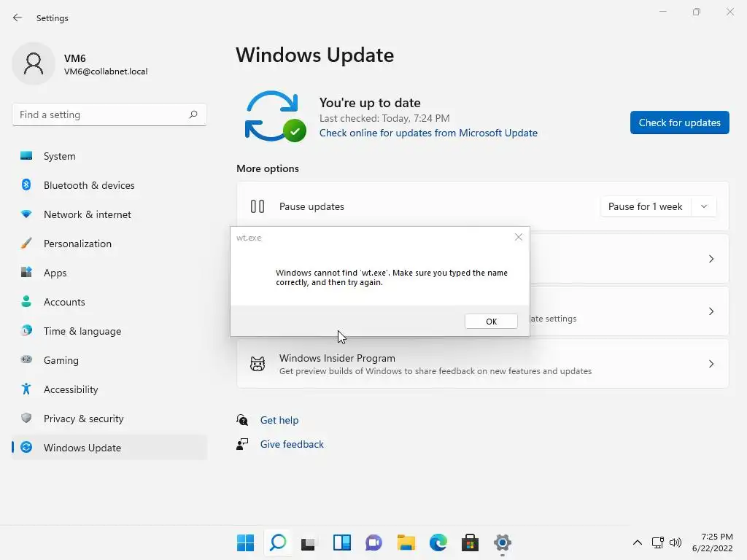
Task: Click the Check for updates button
Action: click(679, 122)
